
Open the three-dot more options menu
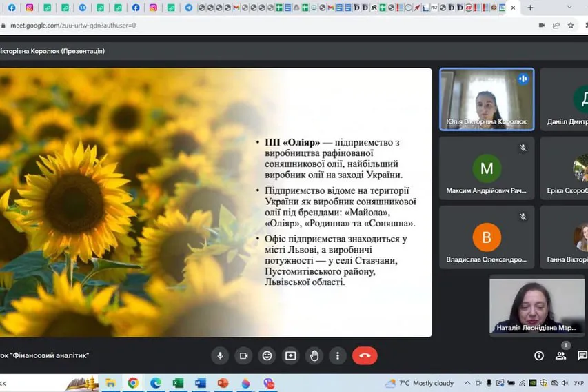(338, 355)
